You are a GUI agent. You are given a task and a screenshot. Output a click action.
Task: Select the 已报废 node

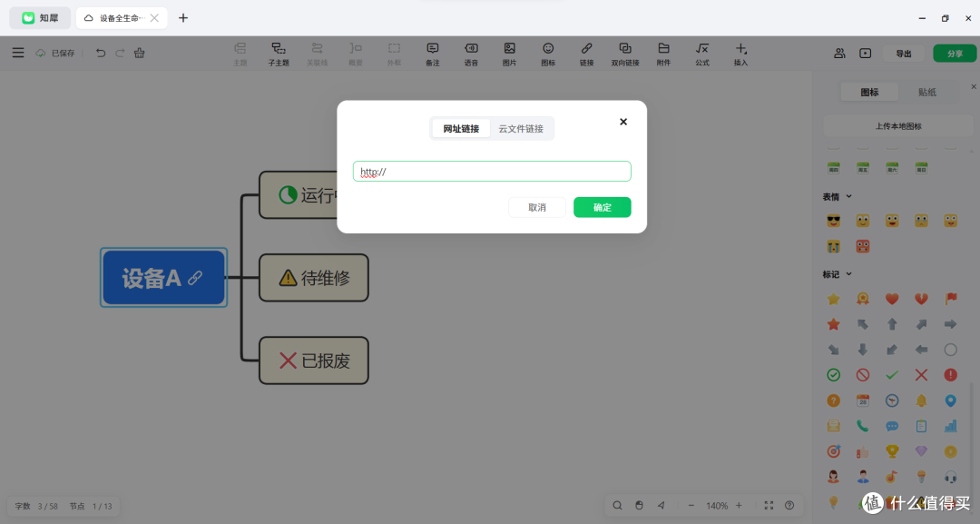tap(314, 361)
